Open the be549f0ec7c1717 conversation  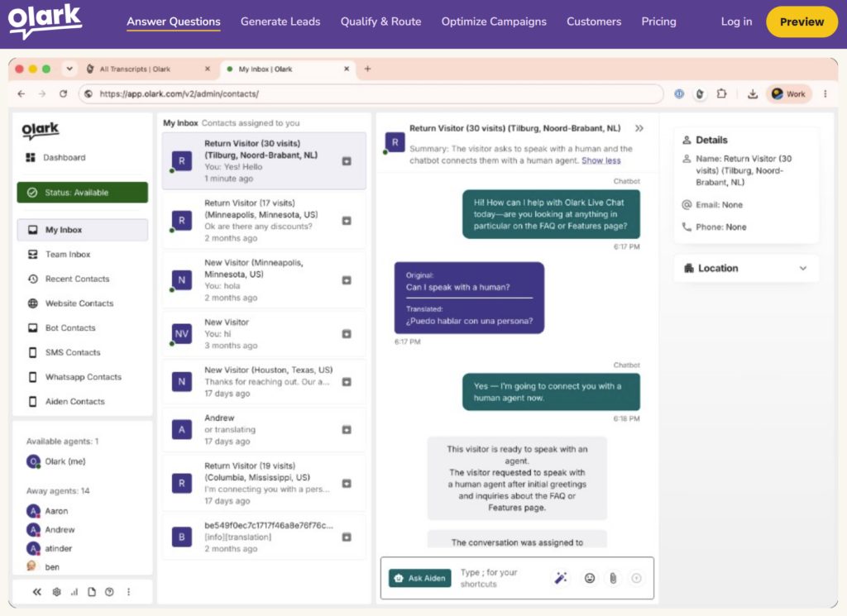click(264, 537)
